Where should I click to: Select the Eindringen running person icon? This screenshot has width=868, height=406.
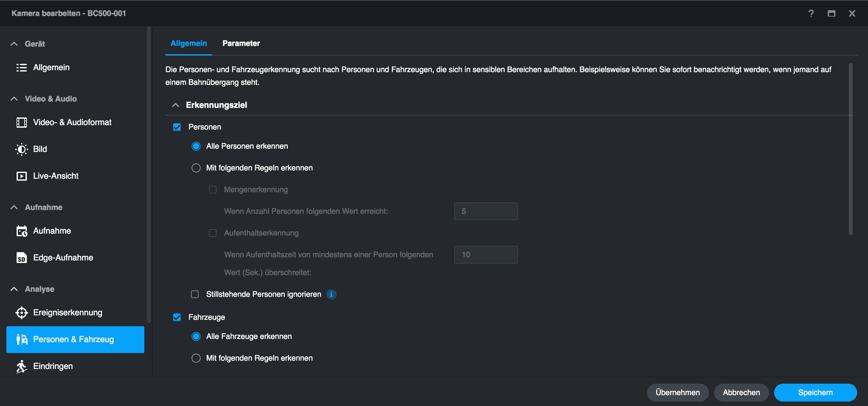[x=22, y=366]
